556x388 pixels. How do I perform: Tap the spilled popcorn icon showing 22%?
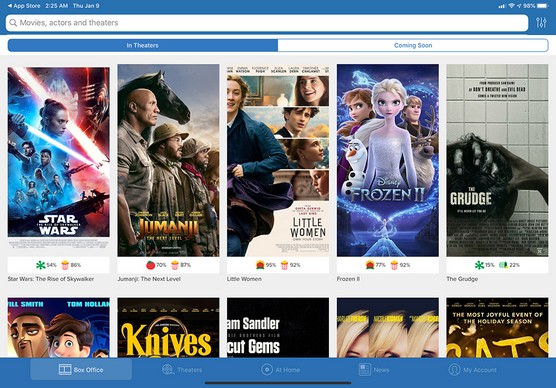[504, 265]
